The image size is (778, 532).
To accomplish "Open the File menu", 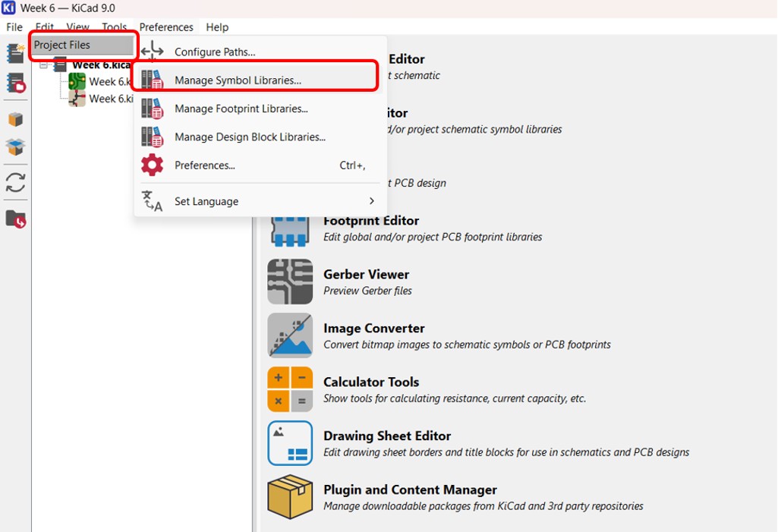I will pos(14,27).
